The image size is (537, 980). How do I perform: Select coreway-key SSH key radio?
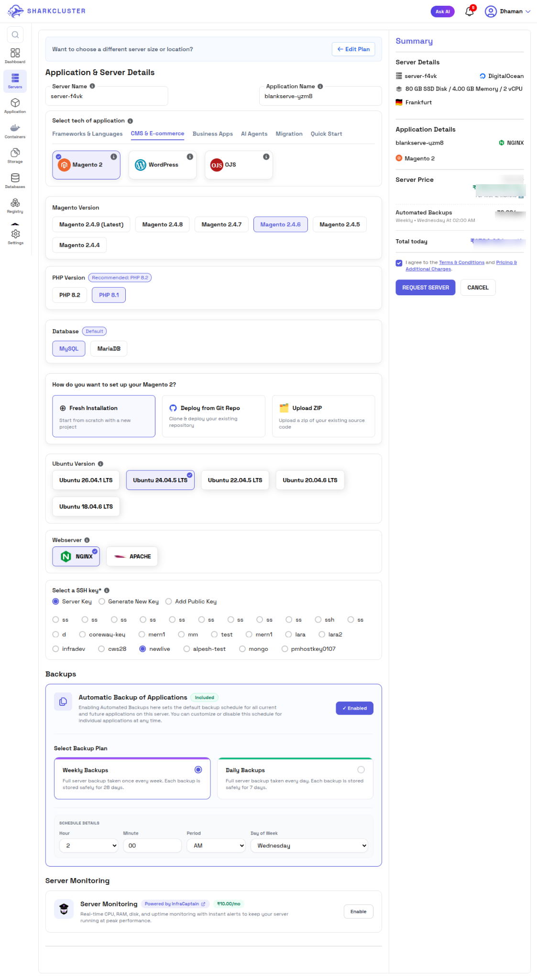click(x=82, y=635)
